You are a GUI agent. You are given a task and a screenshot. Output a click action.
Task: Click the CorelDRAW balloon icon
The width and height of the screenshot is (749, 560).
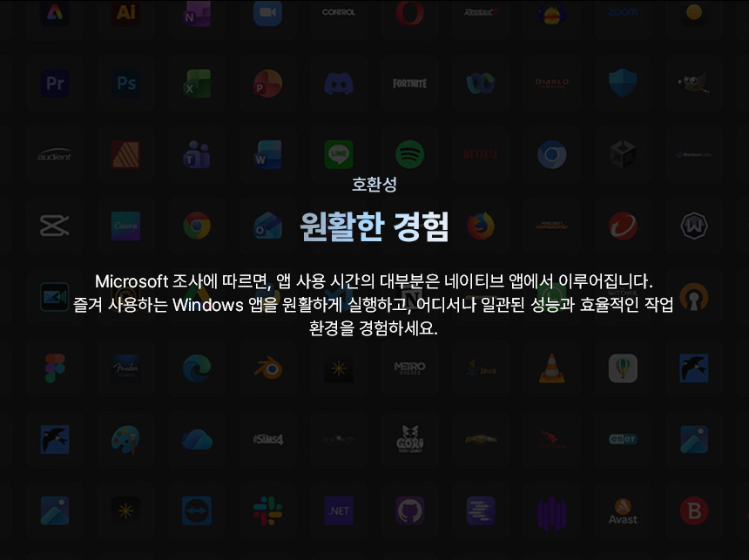(623, 368)
